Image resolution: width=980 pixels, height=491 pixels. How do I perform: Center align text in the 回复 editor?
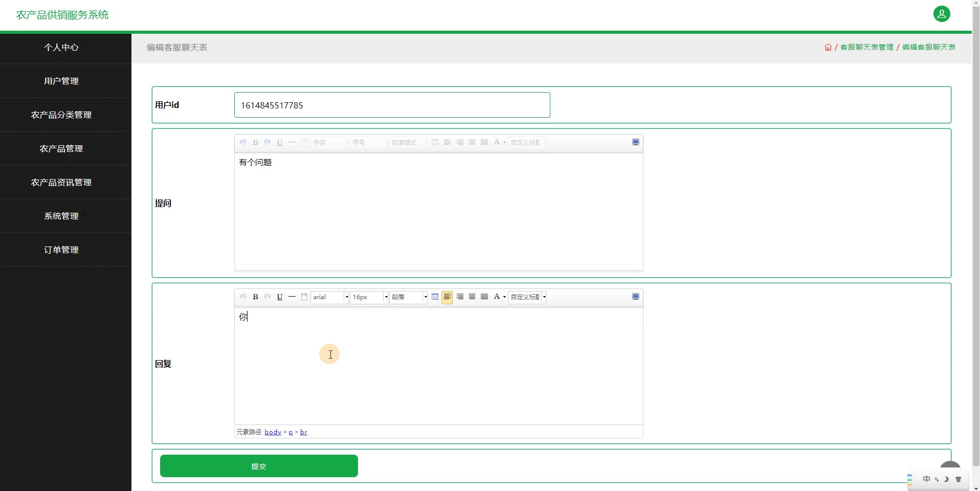click(x=472, y=297)
